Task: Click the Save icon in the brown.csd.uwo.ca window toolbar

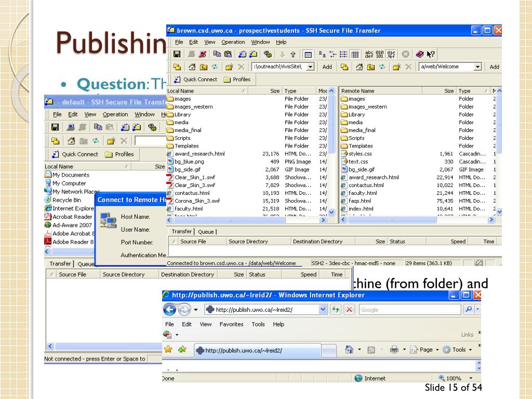Action: 177,54
